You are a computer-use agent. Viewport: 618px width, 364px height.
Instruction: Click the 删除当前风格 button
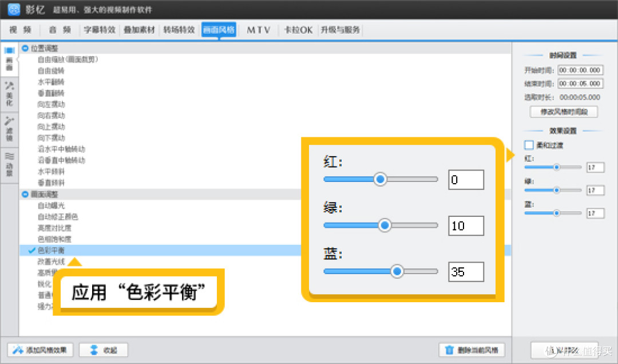pyautogui.click(x=472, y=350)
